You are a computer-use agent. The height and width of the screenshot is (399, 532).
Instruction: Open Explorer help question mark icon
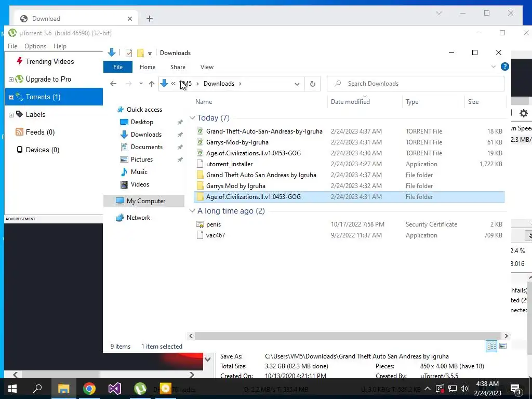pyautogui.click(x=505, y=67)
